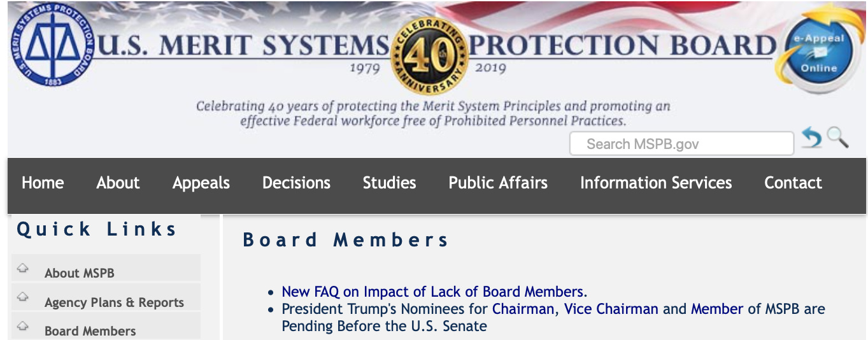Click arrow icon beside Agency Plans & Reports
The height and width of the screenshot is (340, 868).
[x=23, y=297]
